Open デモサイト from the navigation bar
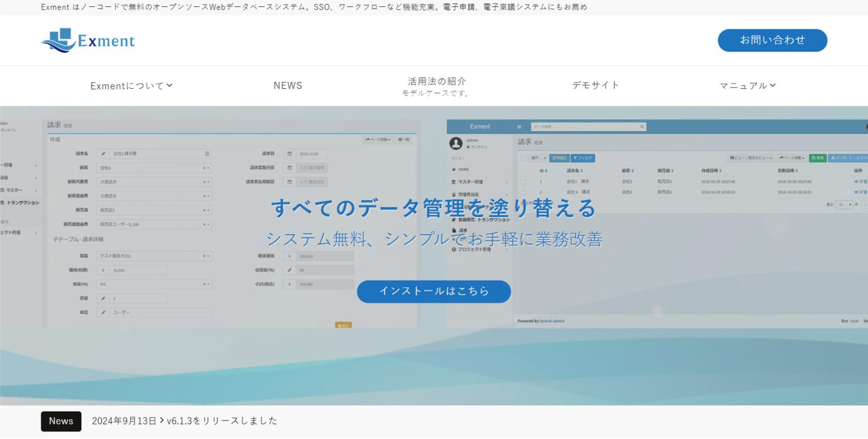Screen dimensions: 868x439 pos(595,85)
